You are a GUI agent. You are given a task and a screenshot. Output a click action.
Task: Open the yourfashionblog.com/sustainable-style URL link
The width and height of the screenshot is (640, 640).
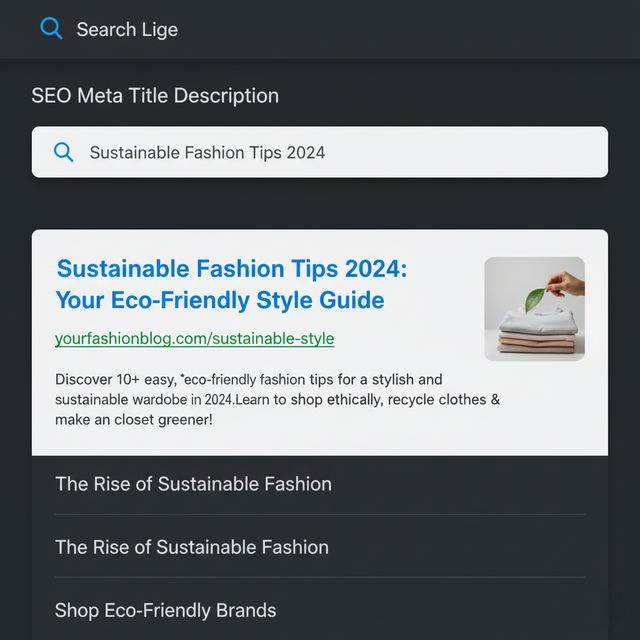pyautogui.click(x=195, y=339)
